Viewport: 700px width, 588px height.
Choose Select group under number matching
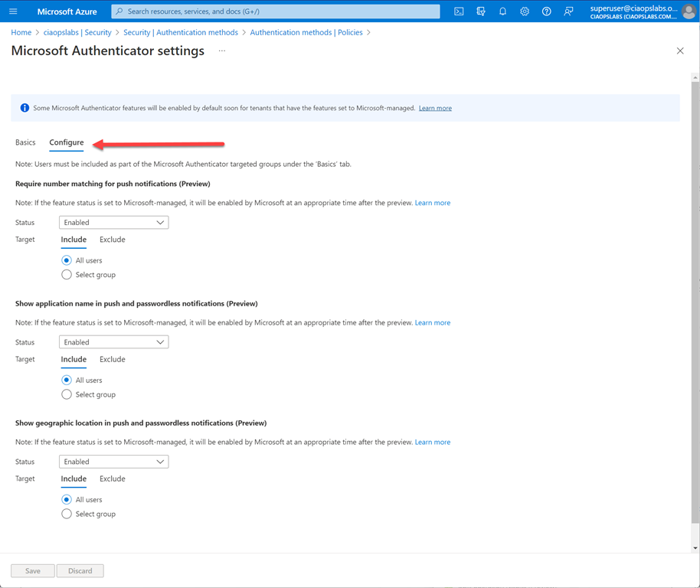coord(67,275)
